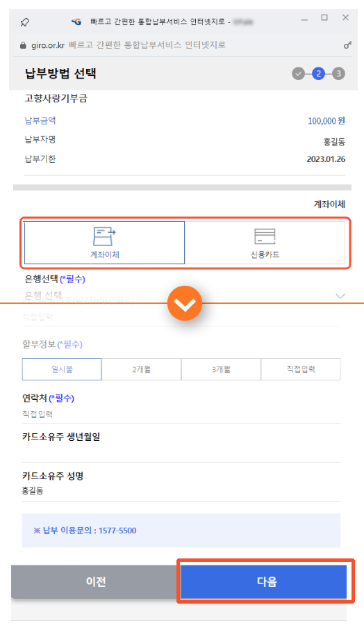Viewport: 364px width, 637px height.
Task: Click the 이전 button
Action: point(96,582)
